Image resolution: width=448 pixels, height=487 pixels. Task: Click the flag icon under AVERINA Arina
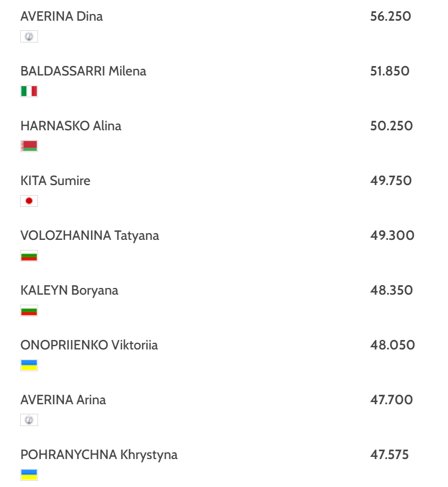coord(29,420)
